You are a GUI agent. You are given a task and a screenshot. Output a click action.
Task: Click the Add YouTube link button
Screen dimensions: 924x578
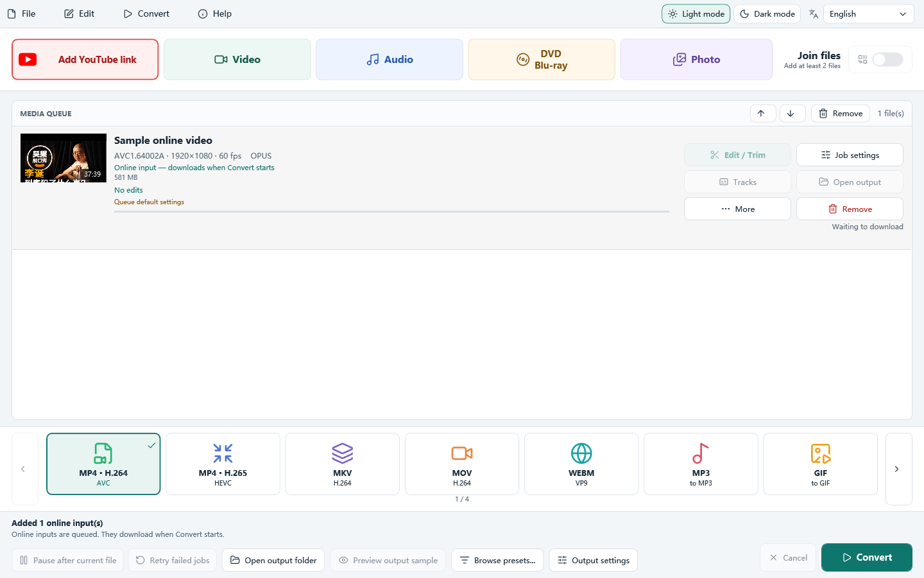pos(85,59)
